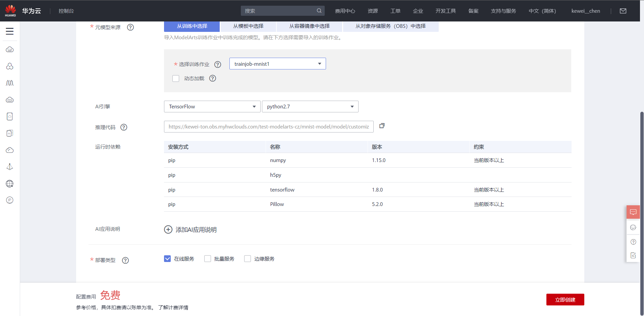Viewport: 644px width, 316px height.
Task: Select the 从对象存储服务 (OBS) 中选择 tab
Action: pyautogui.click(x=391, y=26)
